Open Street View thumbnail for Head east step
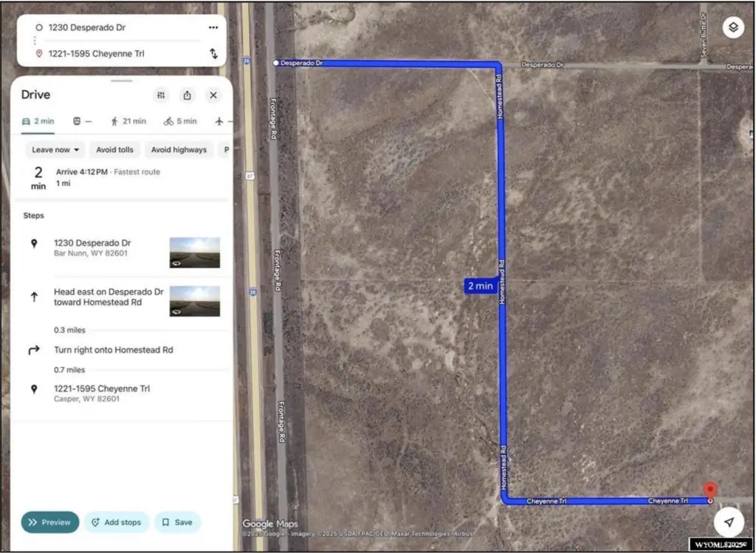756x553 pixels. pos(194,301)
